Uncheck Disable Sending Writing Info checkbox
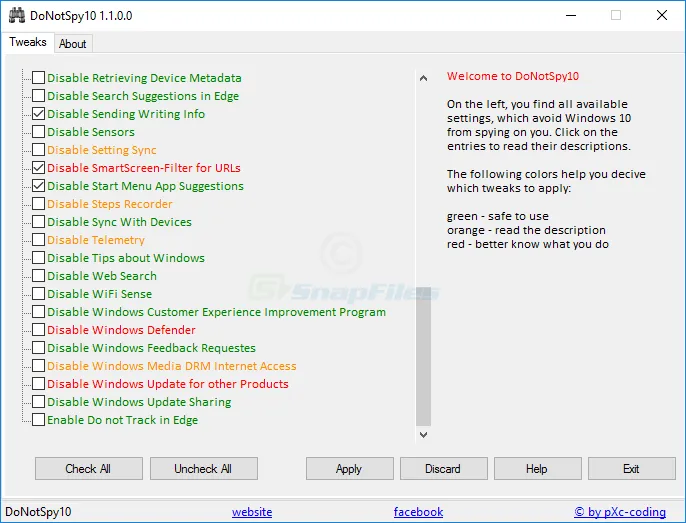Viewport: 686px width, 523px height. pyautogui.click(x=38, y=113)
